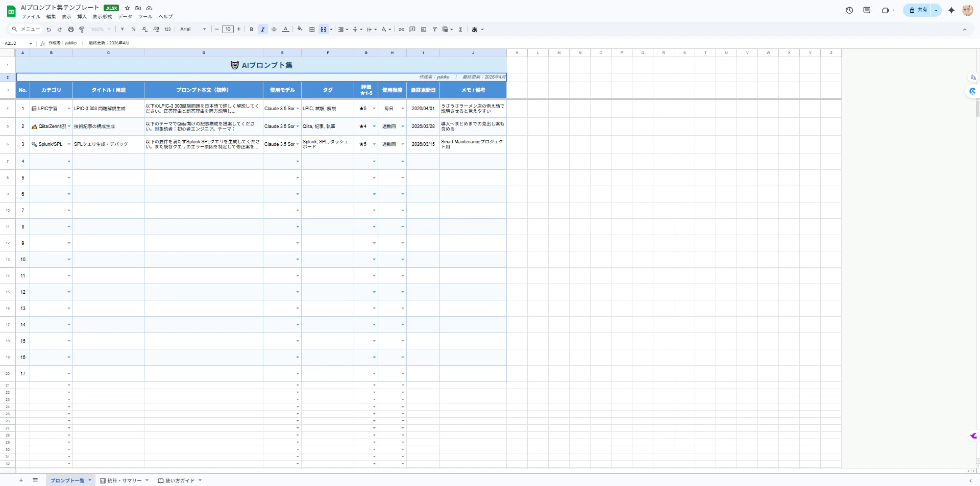Insert a link with the chain icon
This screenshot has height=486, width=980.
pyautogui.click(x=401, y=30)
